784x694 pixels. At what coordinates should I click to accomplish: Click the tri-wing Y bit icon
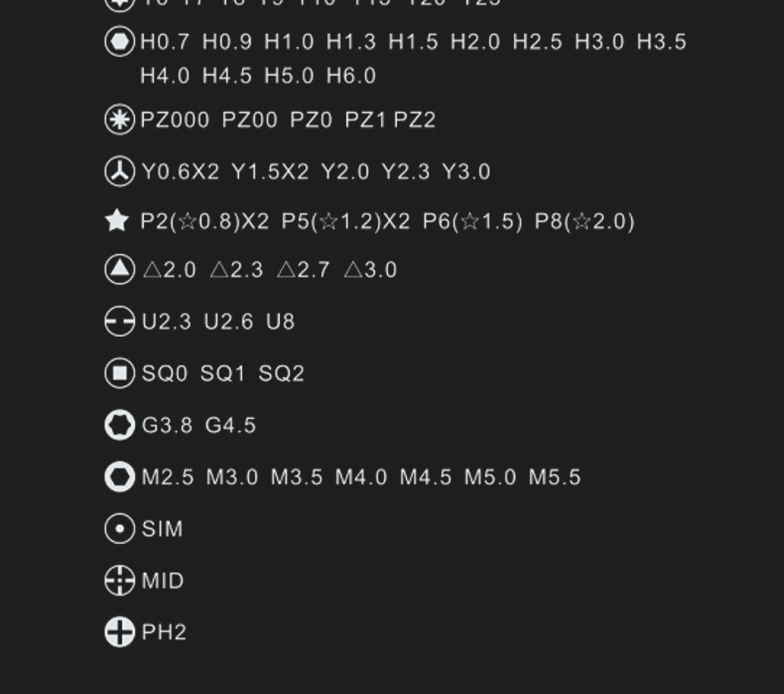(x=120, y=171)
